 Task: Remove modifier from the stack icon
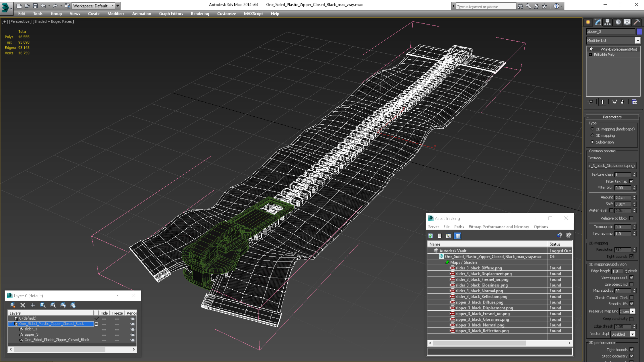click(622, 102)
